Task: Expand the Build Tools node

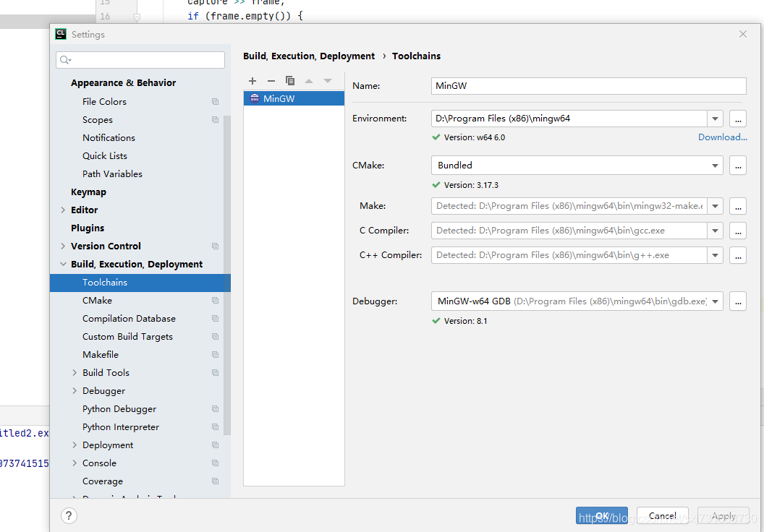Action: 75,373
